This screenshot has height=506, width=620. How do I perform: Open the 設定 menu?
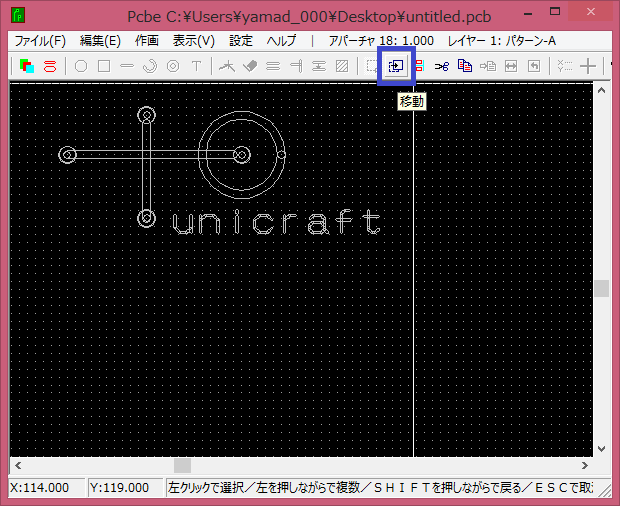click(241, 41)
